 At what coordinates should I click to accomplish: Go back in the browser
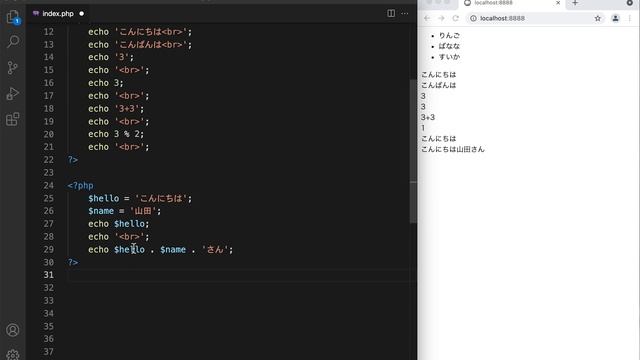click(x=427, y=18)
